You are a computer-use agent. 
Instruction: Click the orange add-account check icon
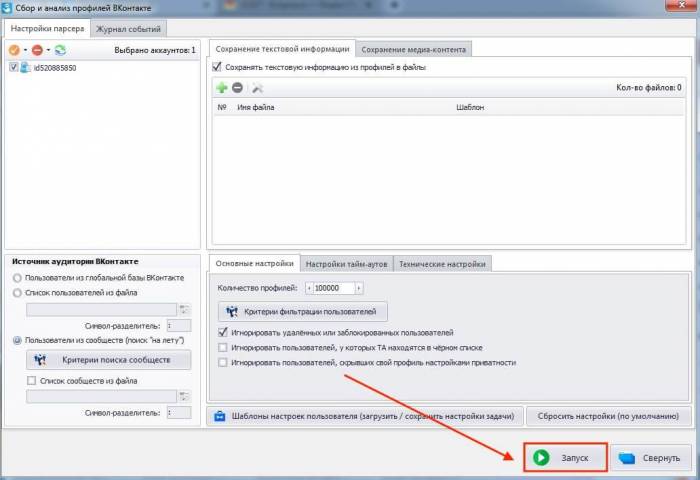[13, 49]
